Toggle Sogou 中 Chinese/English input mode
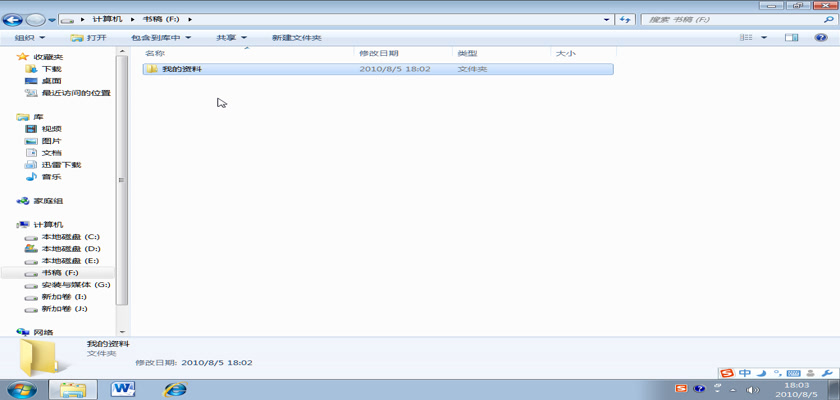 coord(745,373)
